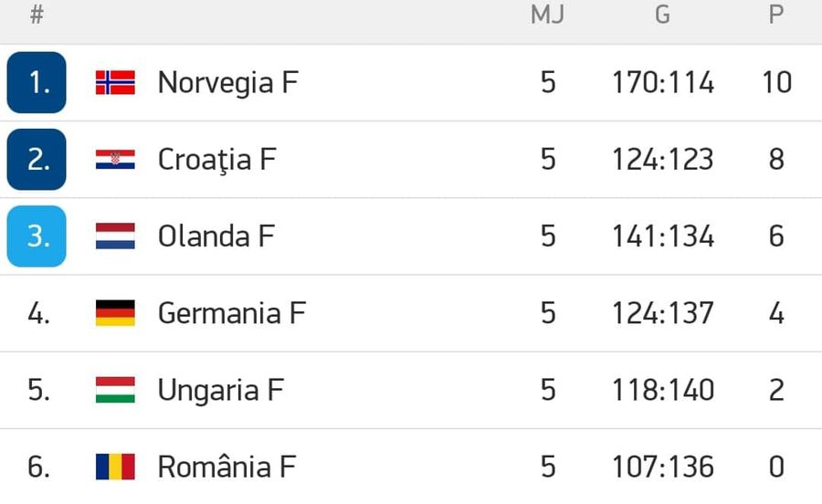Sort by the P points column header

click(776, 15)
